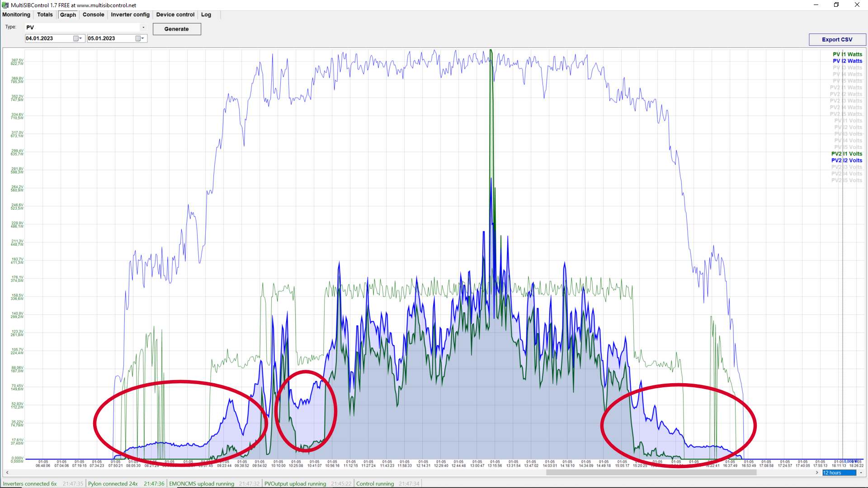The image size is (868, 488).
Task: Open the end date calendar picker icon
Action: click(138, 38)
